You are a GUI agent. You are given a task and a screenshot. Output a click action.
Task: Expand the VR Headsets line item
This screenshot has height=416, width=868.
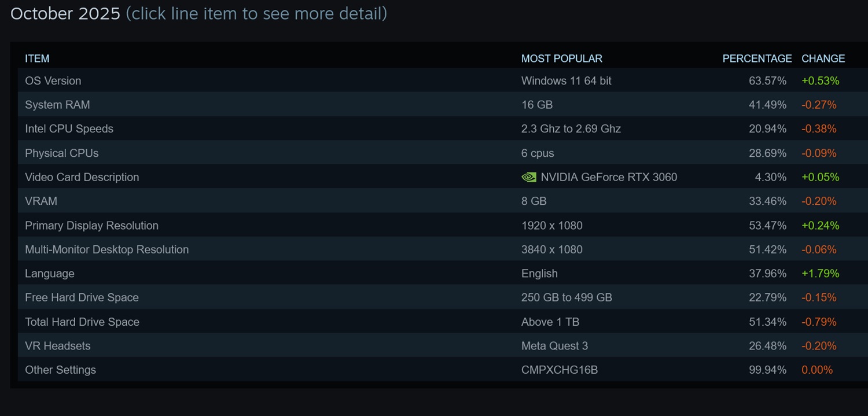pos(58,346)
